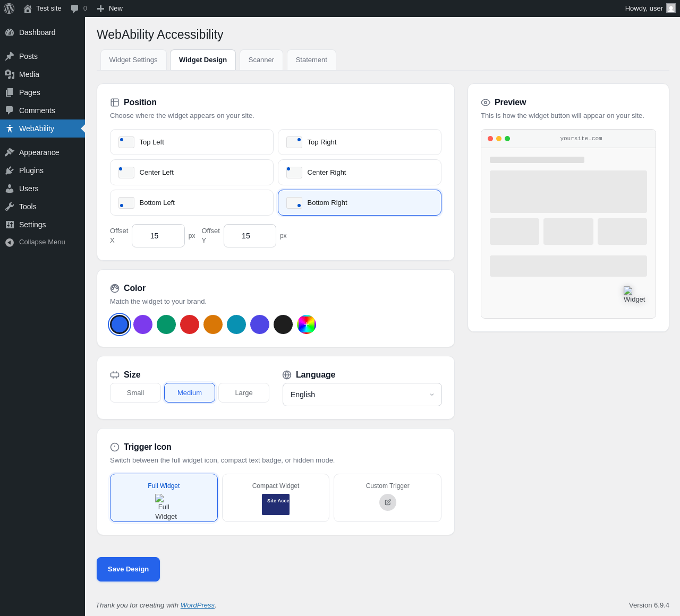
Task: Click the user avatar next to Howdy, user
Action: pos(671,8)
